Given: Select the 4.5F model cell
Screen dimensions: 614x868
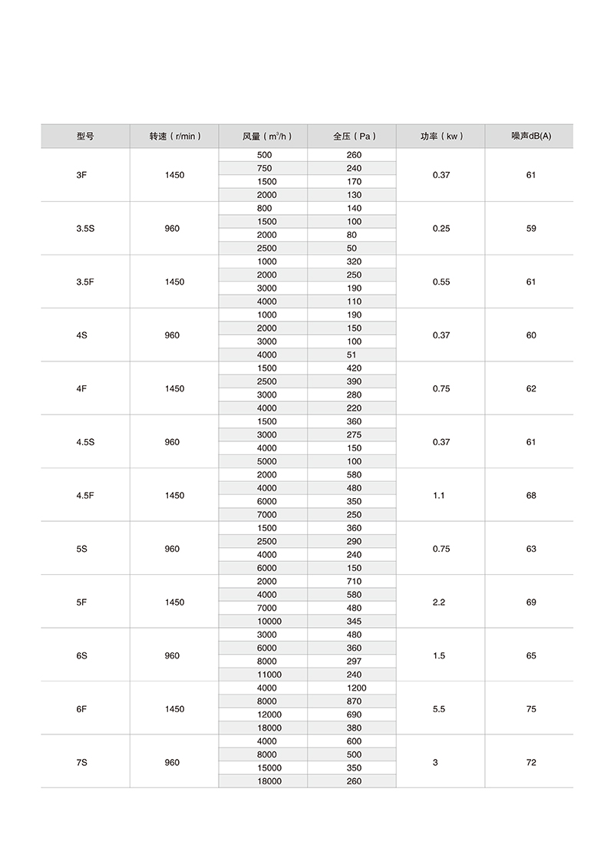Looking at the screenshot, I should point(85,496).
